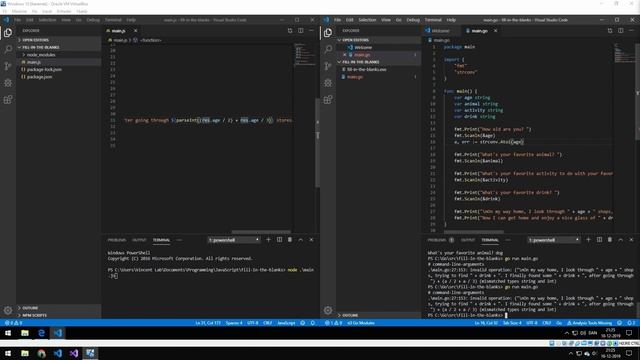Open Debug menu in right window
Screen dimensions: 640x360
[x=413, y=20]
